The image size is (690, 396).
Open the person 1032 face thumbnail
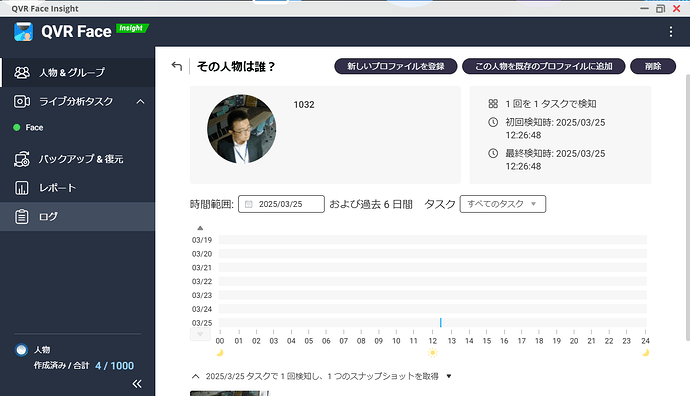click(x=242, y=129)
